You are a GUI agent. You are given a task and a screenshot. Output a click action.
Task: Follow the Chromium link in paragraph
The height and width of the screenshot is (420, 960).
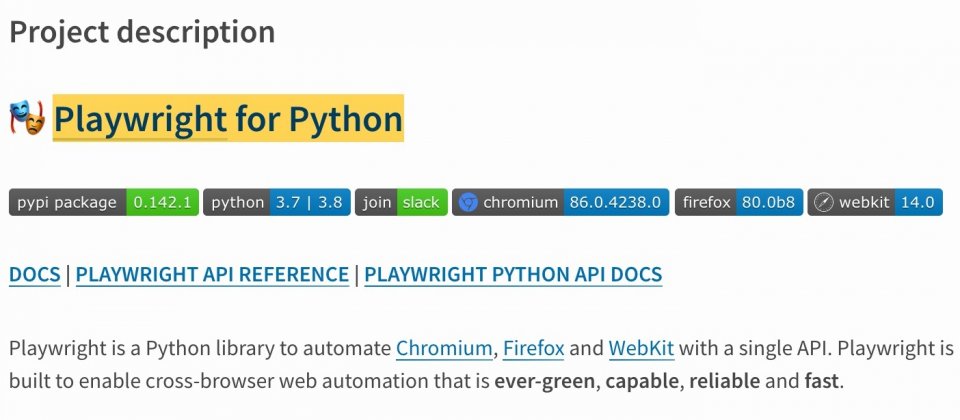[x=444, y=349]
